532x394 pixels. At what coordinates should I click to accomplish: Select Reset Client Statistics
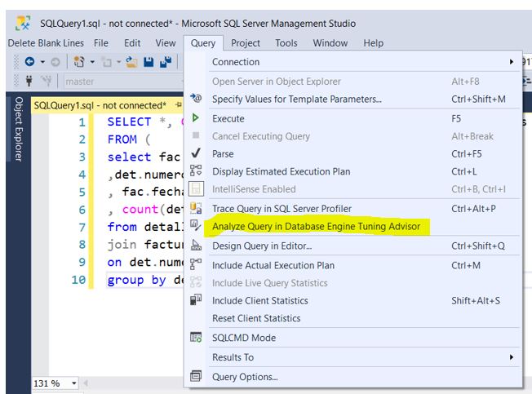[351, 318]
